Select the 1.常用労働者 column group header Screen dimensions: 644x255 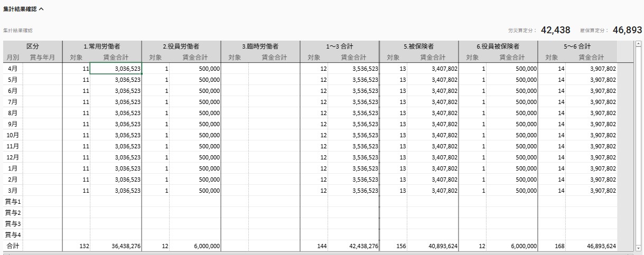pos(102,46)
